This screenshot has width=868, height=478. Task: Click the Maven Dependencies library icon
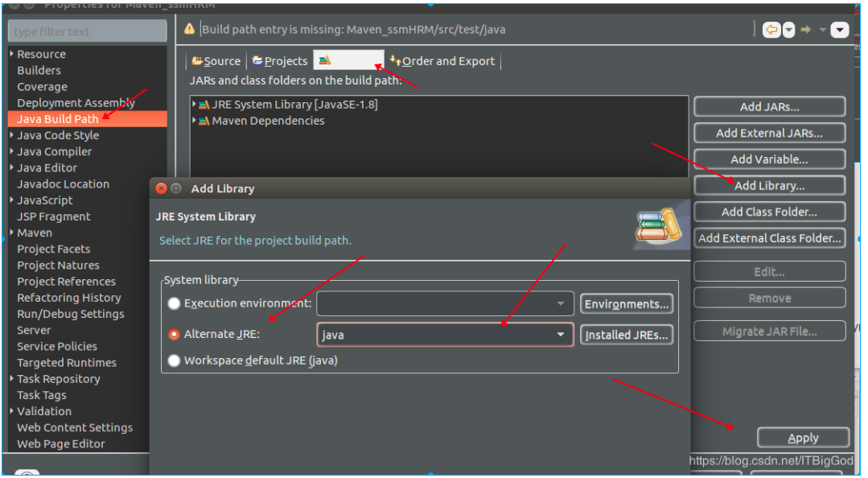[x=204, y=120]
